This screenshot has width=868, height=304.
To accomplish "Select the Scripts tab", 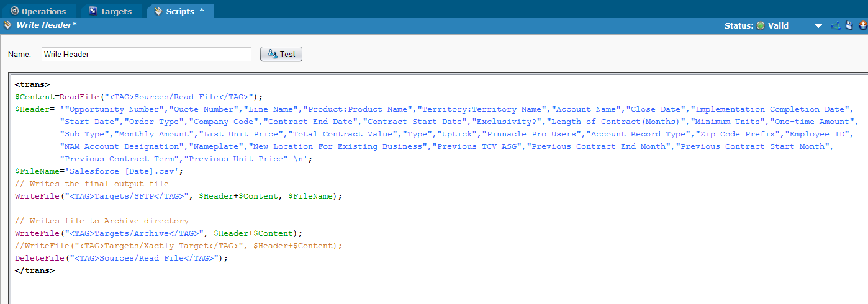I will pos(180,11).
